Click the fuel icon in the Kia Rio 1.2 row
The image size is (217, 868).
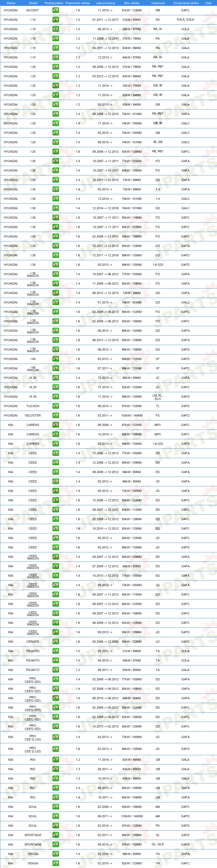(x=56, y=759)
